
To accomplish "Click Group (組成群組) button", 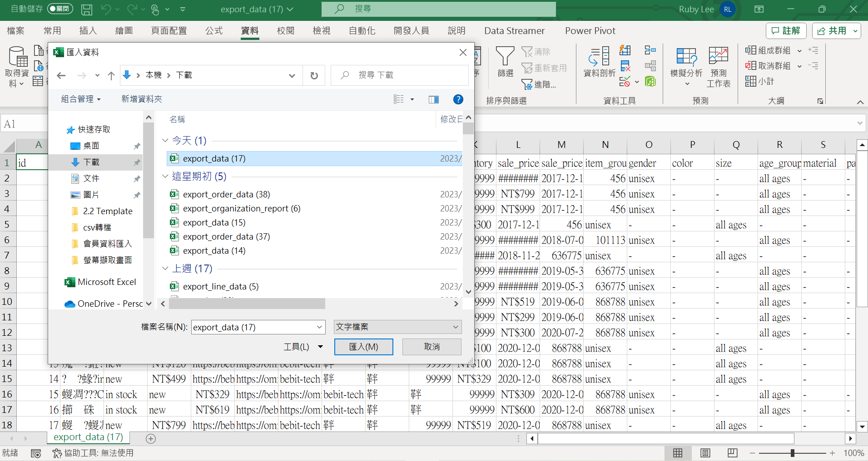I will tap(768, 50).
